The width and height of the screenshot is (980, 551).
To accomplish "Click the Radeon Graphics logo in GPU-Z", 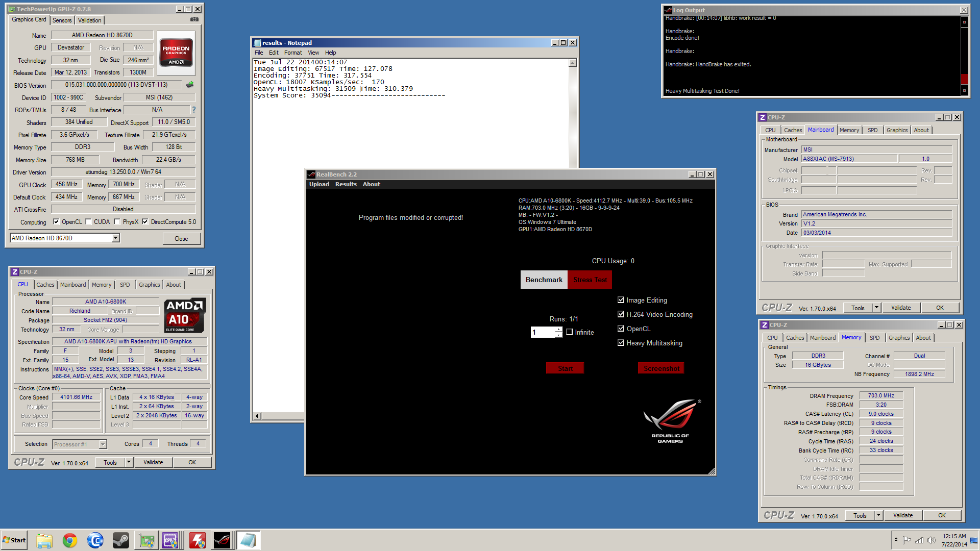I will [176, 53].
